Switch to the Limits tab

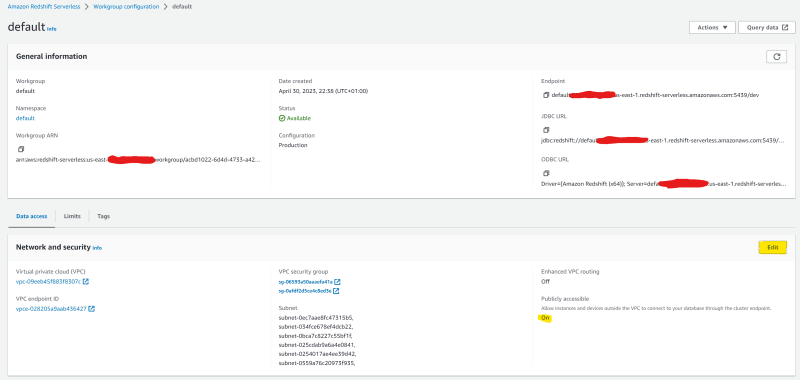point(72,216)
